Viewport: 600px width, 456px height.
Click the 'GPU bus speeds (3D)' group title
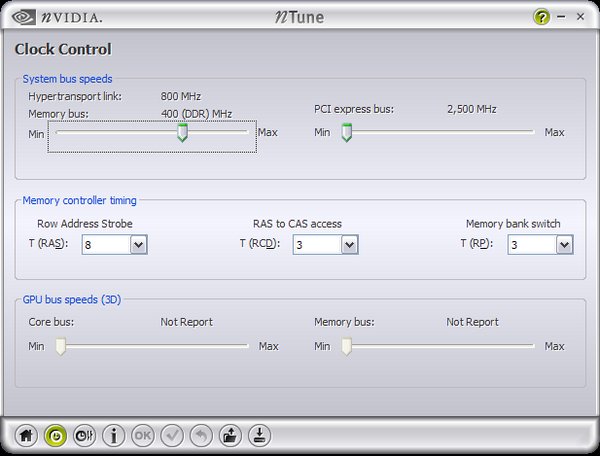(72, 300)
